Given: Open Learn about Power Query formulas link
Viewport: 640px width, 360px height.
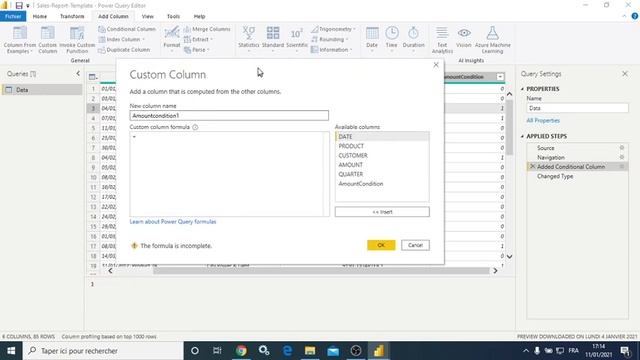Looking at the screenshot, I should pyautogui.click(x=173, y=222).
